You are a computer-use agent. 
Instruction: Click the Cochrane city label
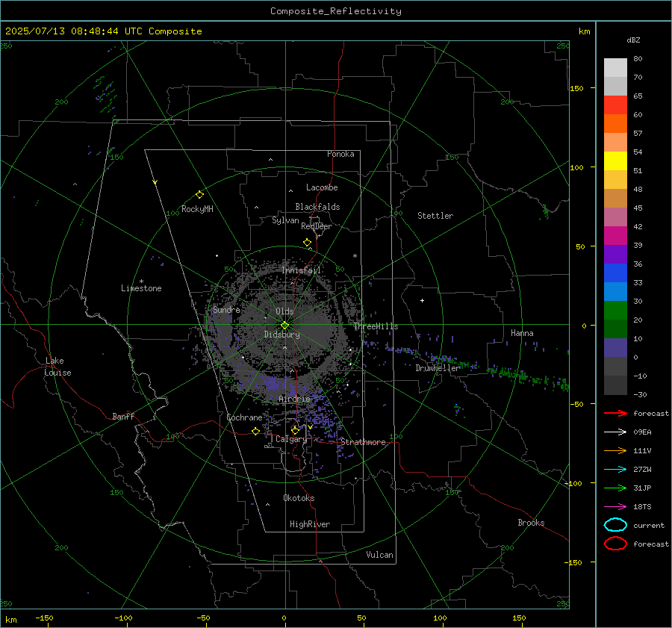pyautogui.click(x=244, y=417)
